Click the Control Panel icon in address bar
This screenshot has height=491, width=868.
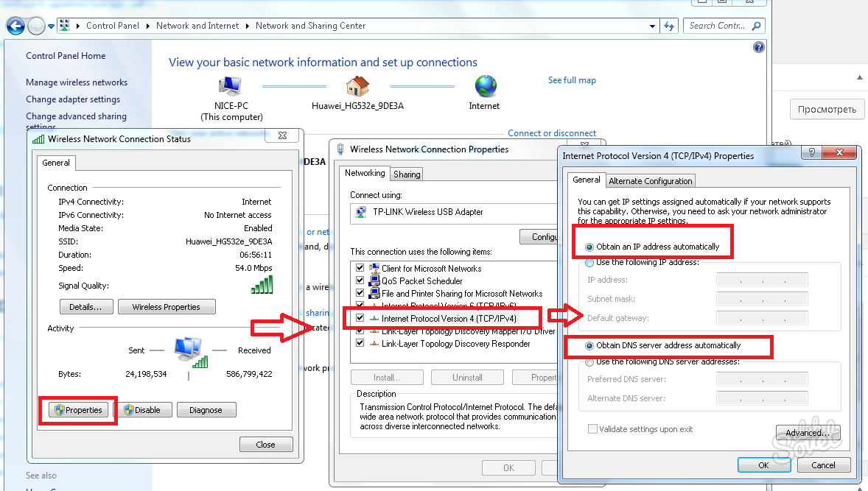click(x=65, y=26)
